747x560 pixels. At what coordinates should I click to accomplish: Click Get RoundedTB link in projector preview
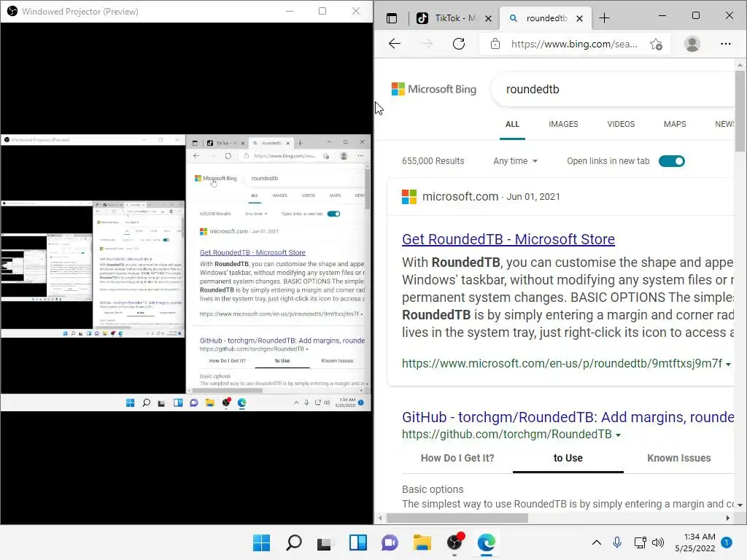252,252
